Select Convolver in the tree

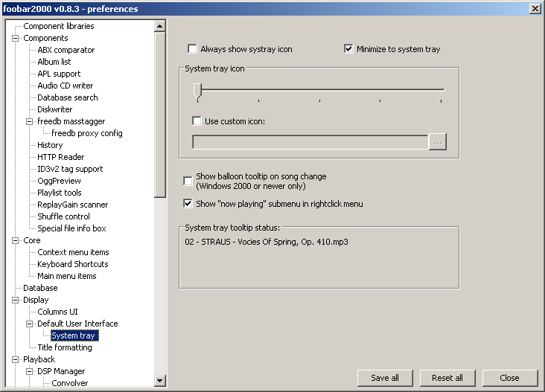[70, 383]
